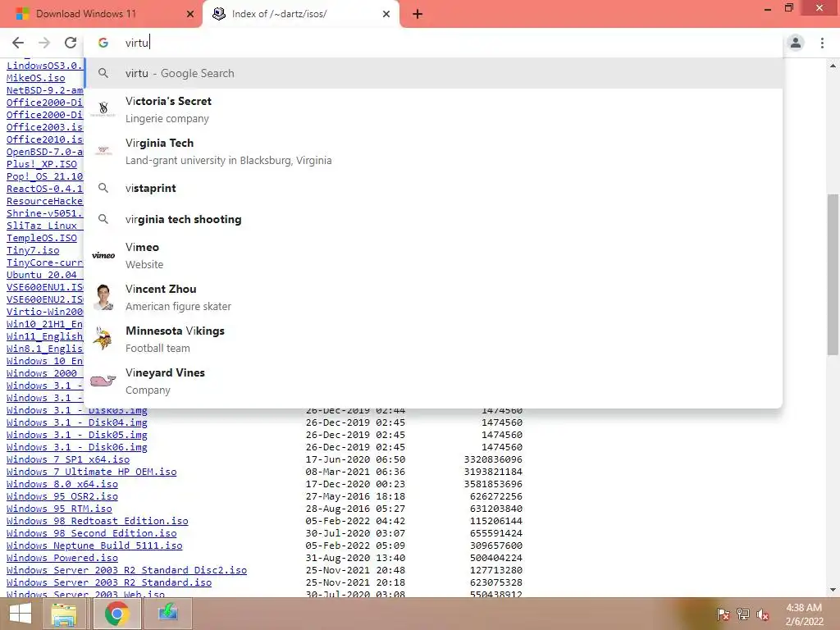Open Windows 98 Second Edition.iso link
Image resolution: width=840 pixels, height=630 pixels.
click(x=92, y=533)
